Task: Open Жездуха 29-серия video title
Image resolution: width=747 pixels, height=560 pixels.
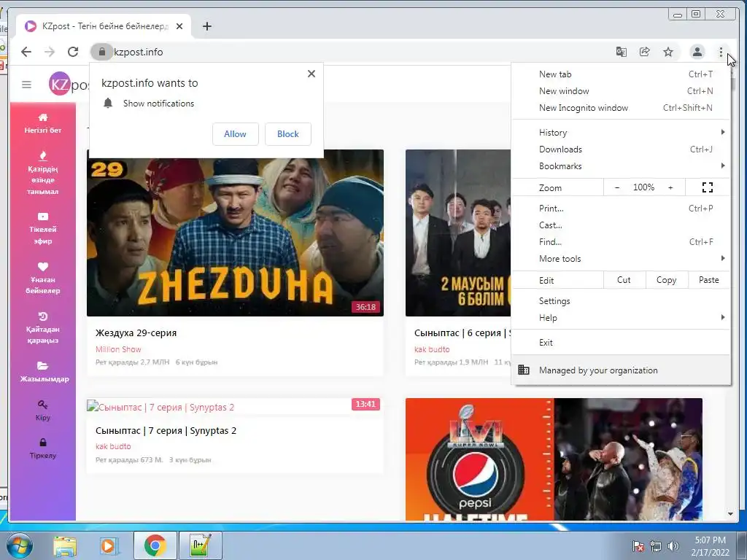Action: (x=136, y=332)
